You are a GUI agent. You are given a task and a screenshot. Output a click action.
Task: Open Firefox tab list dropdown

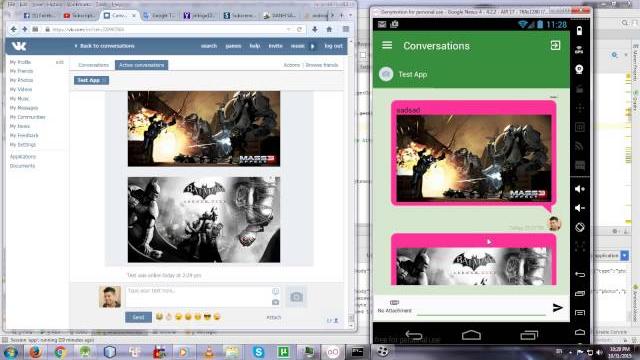(x=350, y=16)
